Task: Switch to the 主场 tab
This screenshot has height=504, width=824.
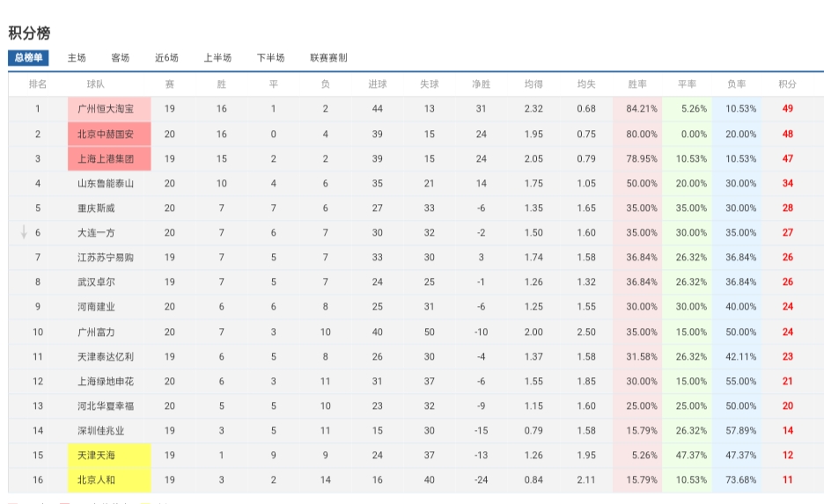Action: pyautogui.click(x=77, y=58)
